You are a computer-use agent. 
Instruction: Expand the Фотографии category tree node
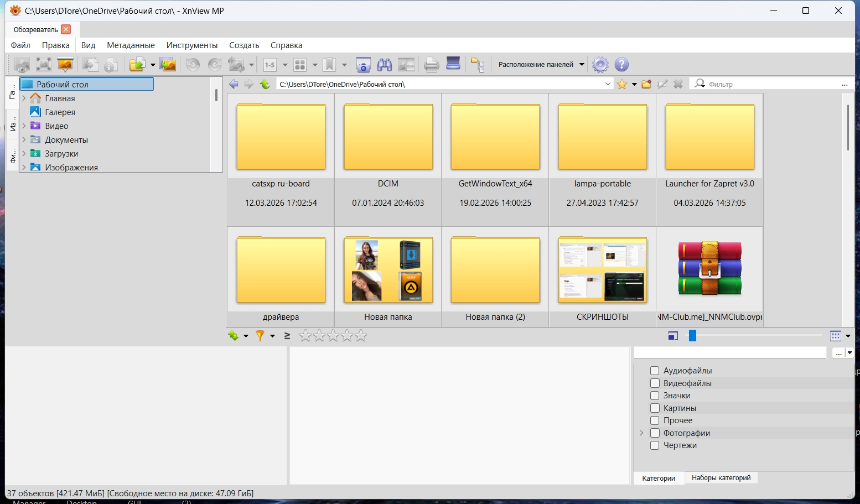(x=642, y=433)
